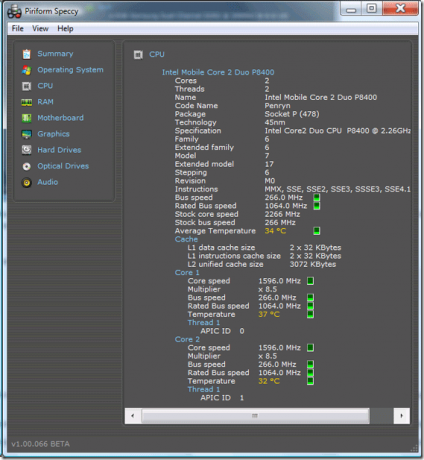Viewport: 424px width, 460px height.
Task: Click the Intel Mobile Core 2 Duo P8400 heading
Action: tap(218, 72)
